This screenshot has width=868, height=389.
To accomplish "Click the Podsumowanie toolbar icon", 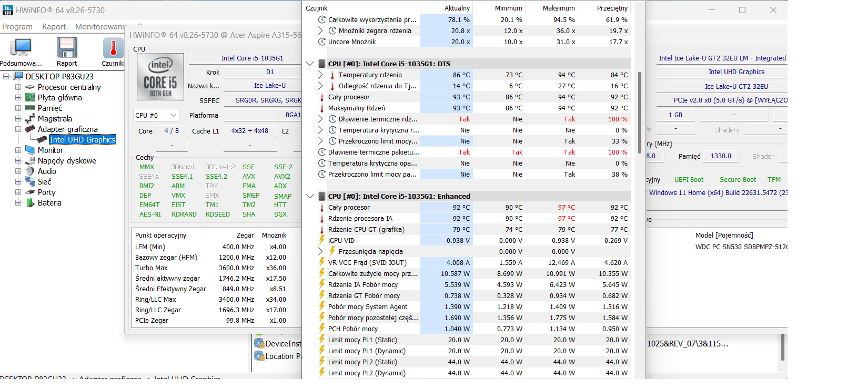I will 21,49.
